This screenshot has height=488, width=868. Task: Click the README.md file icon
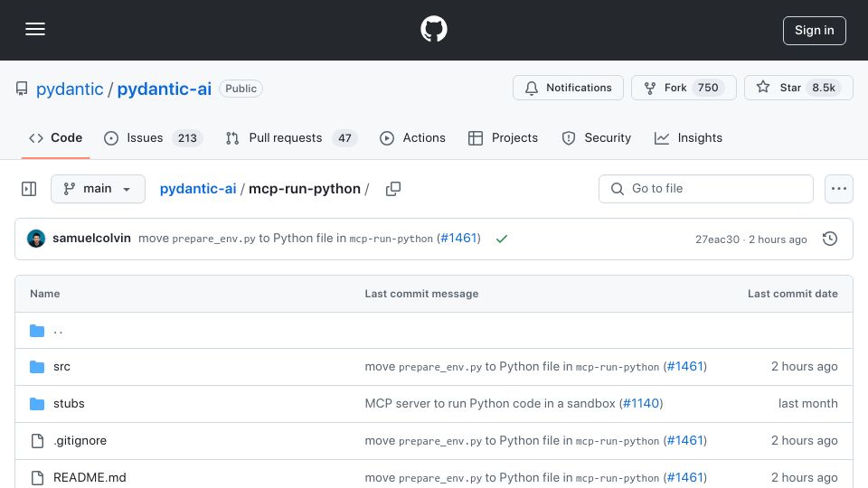[x=37, y=478]
